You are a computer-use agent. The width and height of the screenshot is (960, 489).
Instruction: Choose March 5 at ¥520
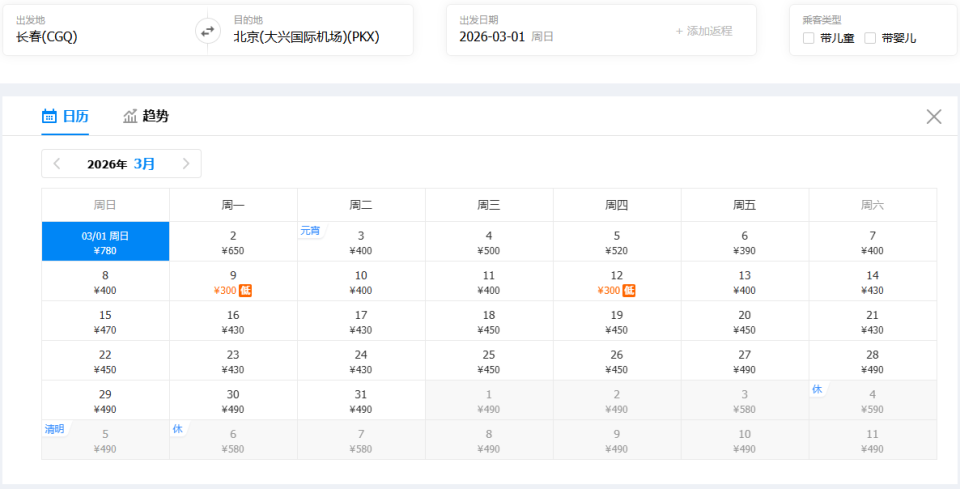tap(617, 242)
